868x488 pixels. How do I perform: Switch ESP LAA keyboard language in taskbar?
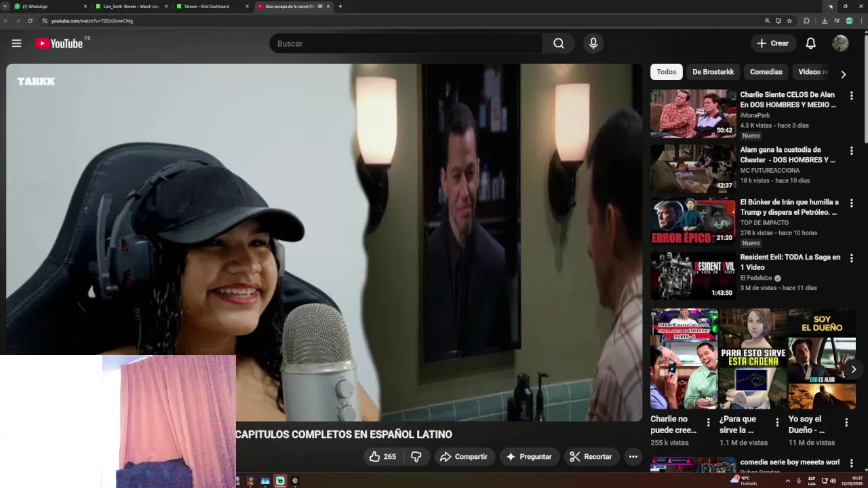click(812, 481)
